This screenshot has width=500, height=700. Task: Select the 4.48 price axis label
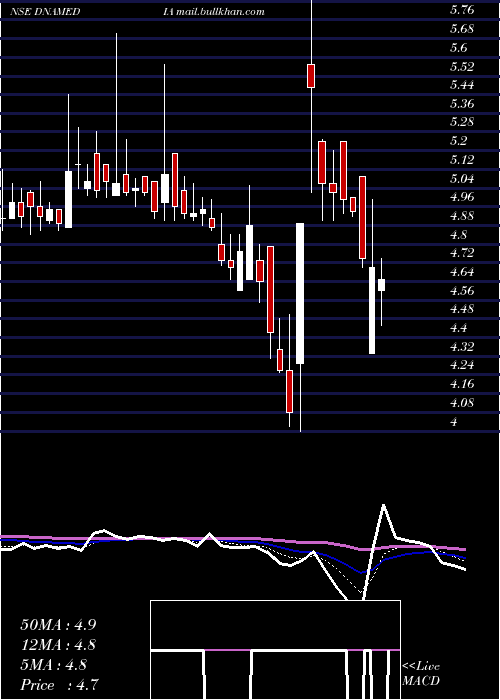tap(462, 309)
